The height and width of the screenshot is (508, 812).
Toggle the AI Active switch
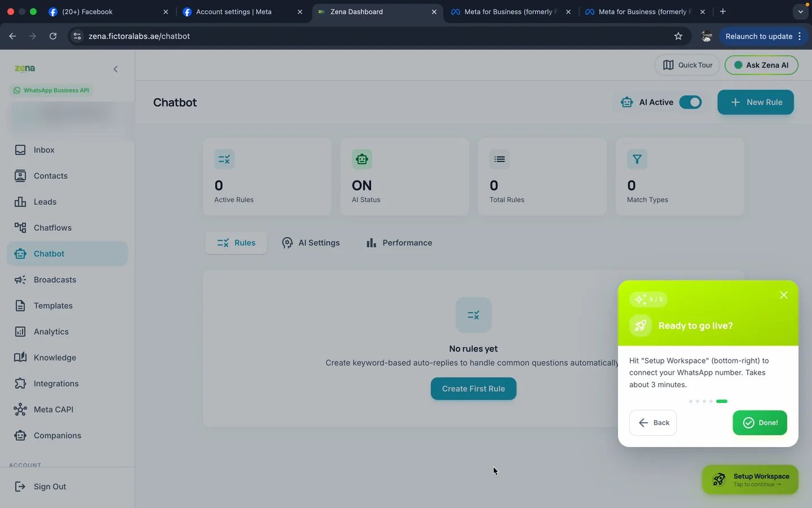tap(690, 102)
